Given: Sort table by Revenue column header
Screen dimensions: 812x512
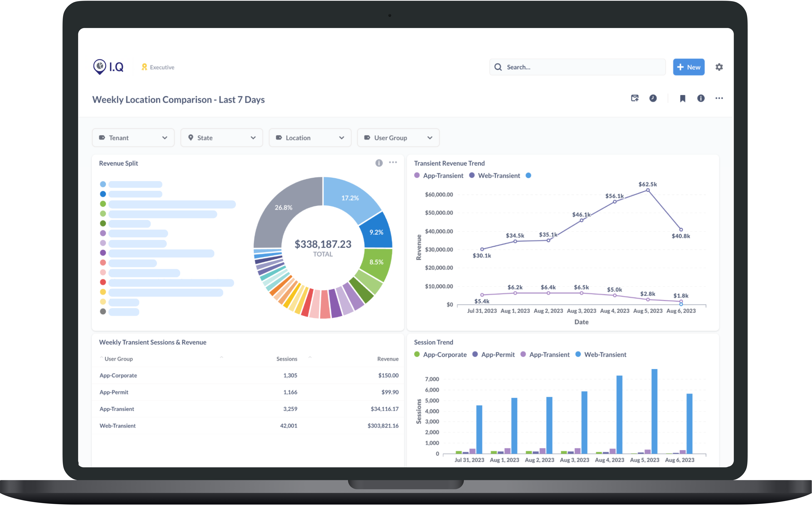Looking at the screenshot, I should click(x=388, y=359).
